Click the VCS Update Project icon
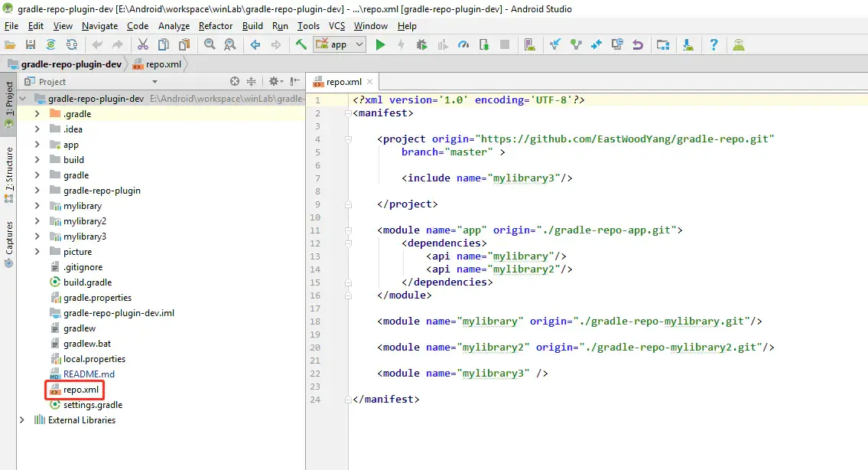This screenshot has height=470, width=868. tap(555, 45)
